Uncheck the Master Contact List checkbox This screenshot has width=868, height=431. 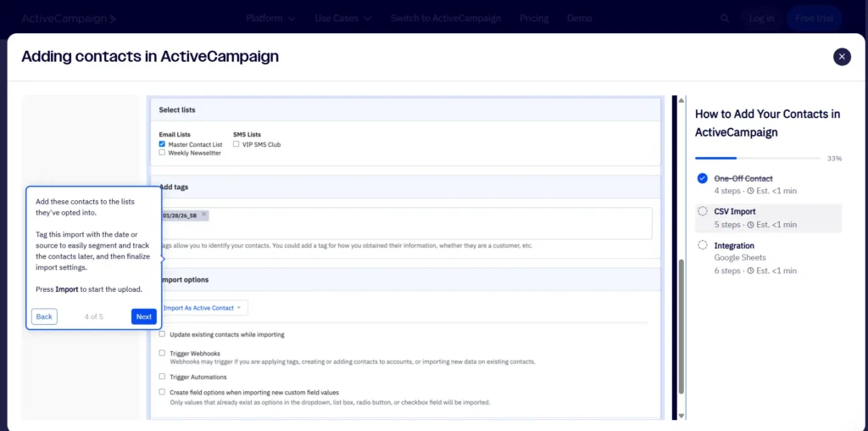tap(162, 144)
